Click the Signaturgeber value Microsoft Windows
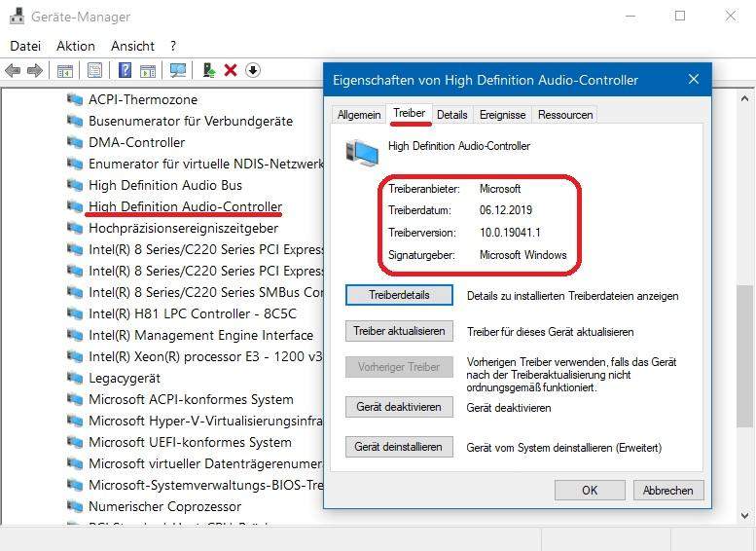Image resolution: width=756 pixels, height=551 pixels. tap(523, 255)
